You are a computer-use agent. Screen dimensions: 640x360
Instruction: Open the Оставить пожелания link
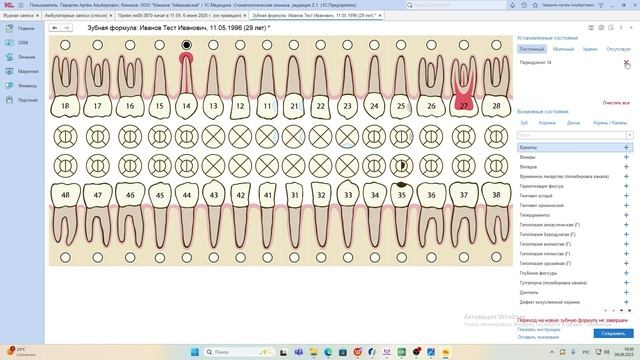coord(538,337)
